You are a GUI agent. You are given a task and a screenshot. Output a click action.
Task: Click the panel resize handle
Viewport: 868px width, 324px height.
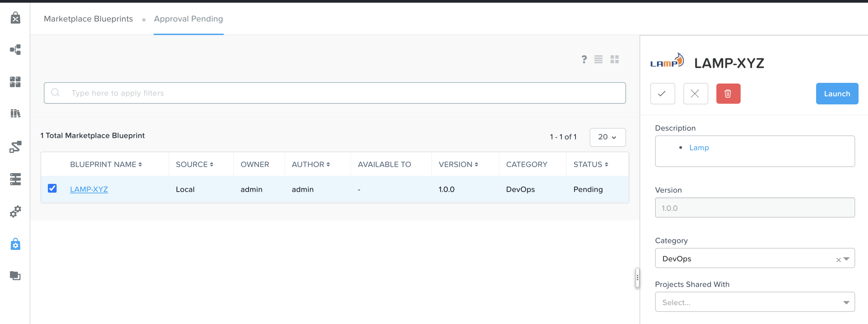click(x=637, y=278)
